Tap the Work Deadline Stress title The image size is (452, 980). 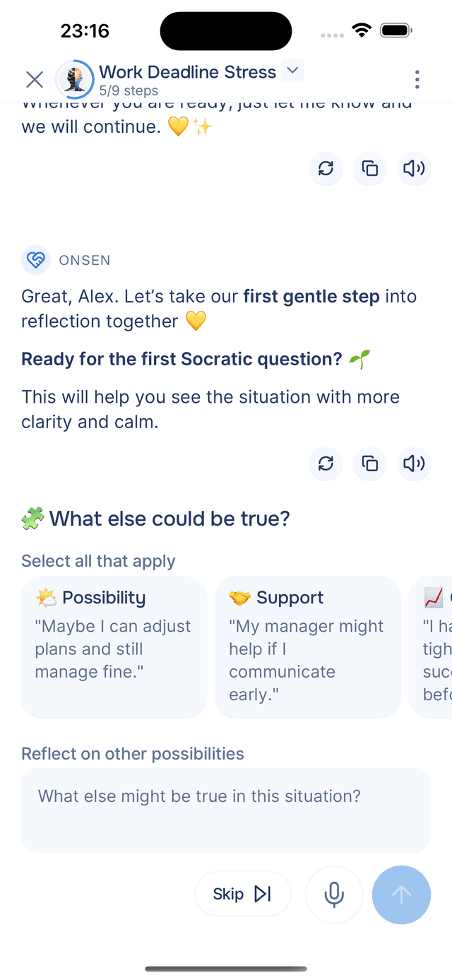187,72
